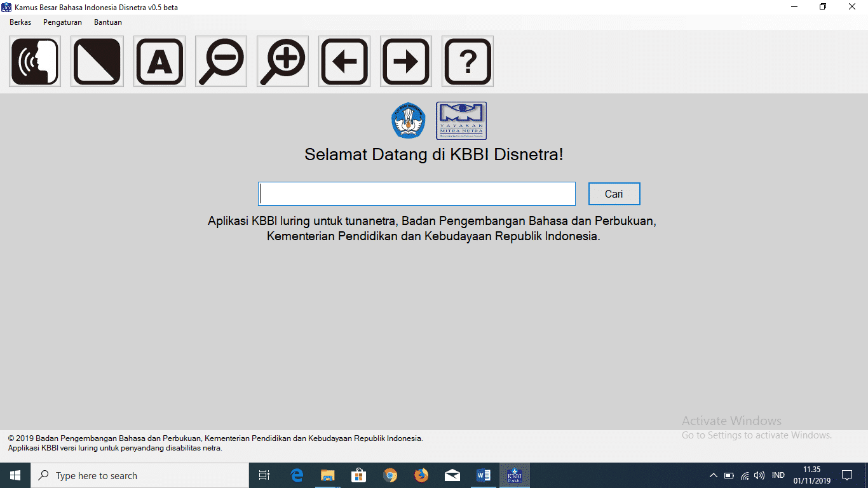
Task: Show hidden system tray icons
Action: coord(714,475)
